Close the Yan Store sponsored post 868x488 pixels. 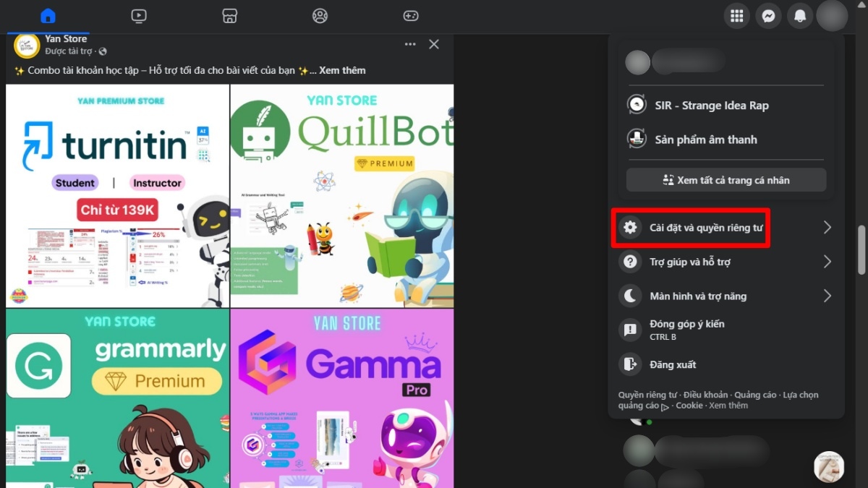[434, 44]
